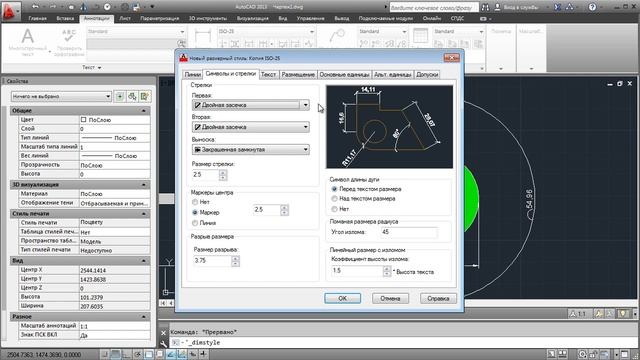Click annotation scale 1:1 in status bar
The height and width of the screenshot is (360, 640).
click(577, 313)
